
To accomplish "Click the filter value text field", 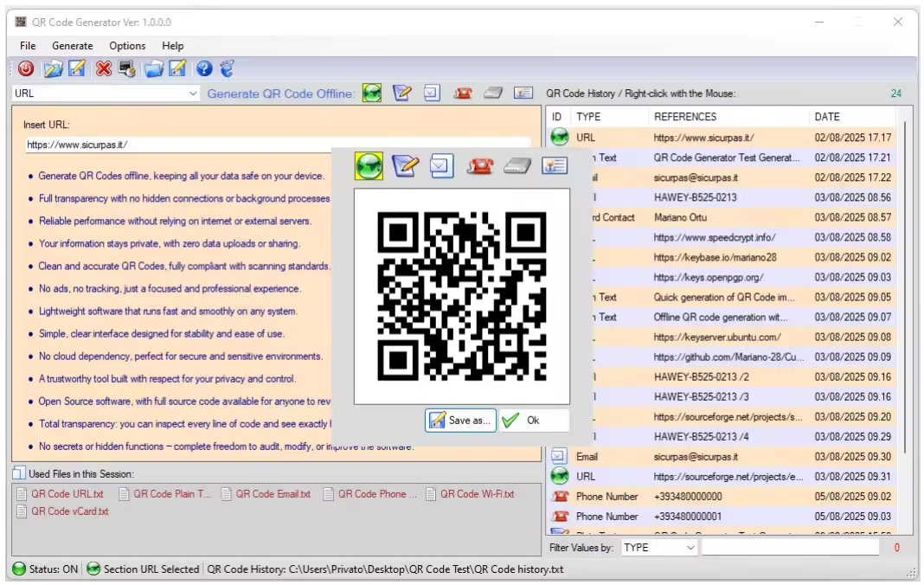I will [790, 548].
